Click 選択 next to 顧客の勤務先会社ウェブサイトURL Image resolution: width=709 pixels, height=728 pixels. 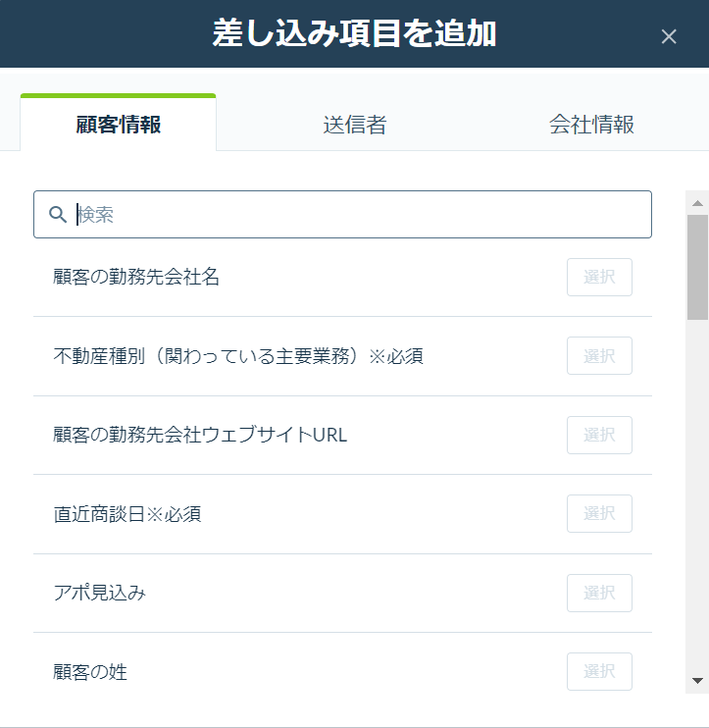click(x=599, y=435)
